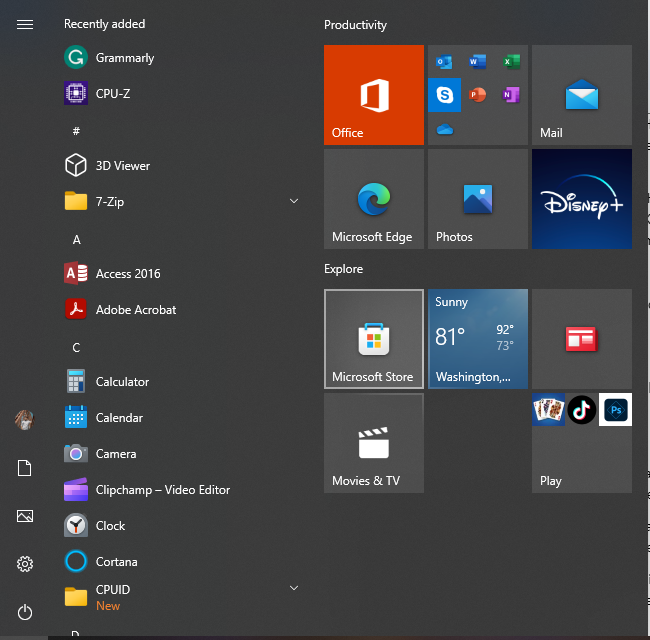Viewport: 650px width, 640px height.
Task: Open the Disney+ tile
Action: click(582, 199)
